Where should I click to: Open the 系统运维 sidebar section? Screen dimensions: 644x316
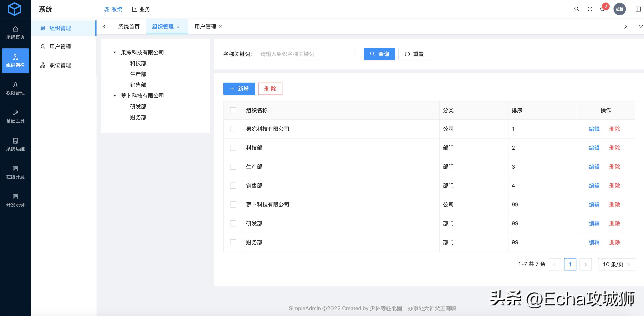[15, 144]
